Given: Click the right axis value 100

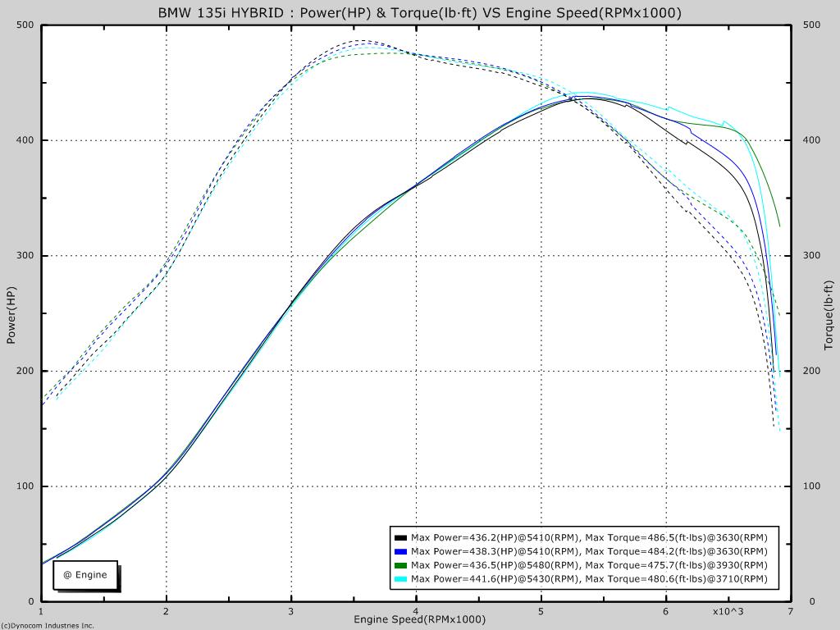Looking at the screenshot, I should 812,486.
